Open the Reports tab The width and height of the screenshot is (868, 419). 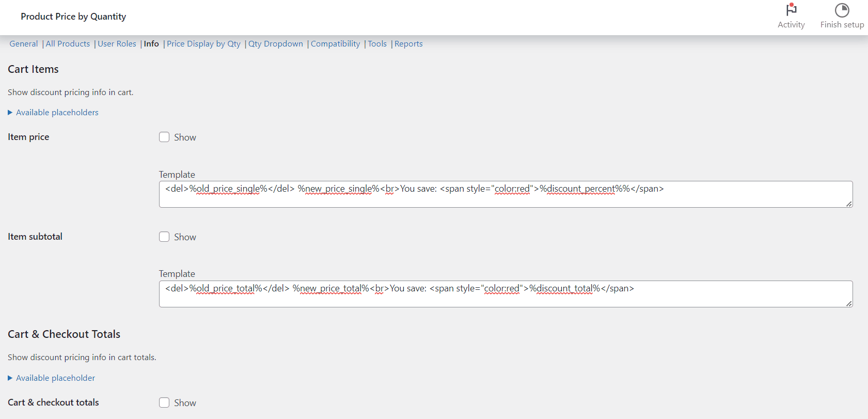408,44
